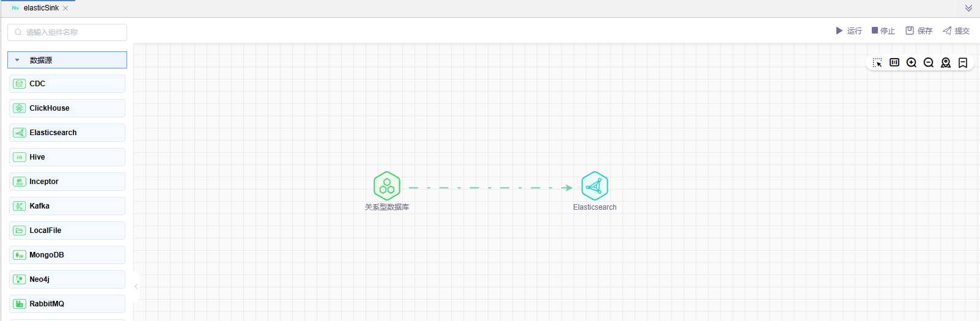Save the workflow with 保存
The width and height of the screenshot is (980, 321).
(919, 31)
